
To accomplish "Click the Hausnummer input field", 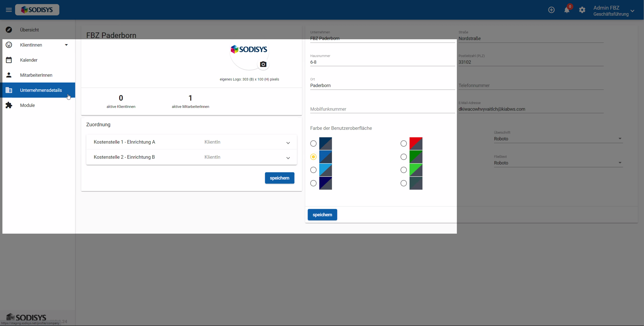I will coord(383,62).
